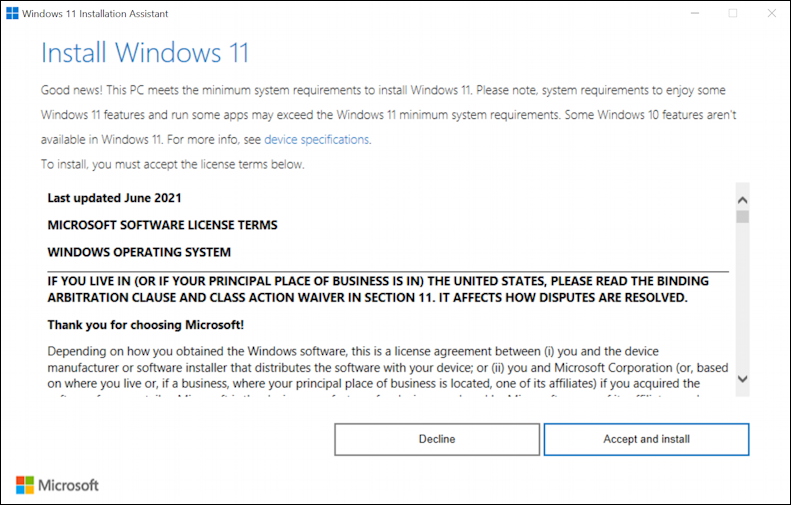Click 'To install, you must accept' line
791x505 pixels.
coord(173,164)
